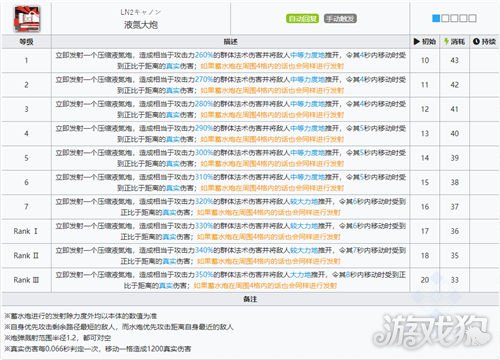The height and width of the screenshot is (360, 500).
Task: Click the red skill icon thumbnail
Action: [27, 19]
